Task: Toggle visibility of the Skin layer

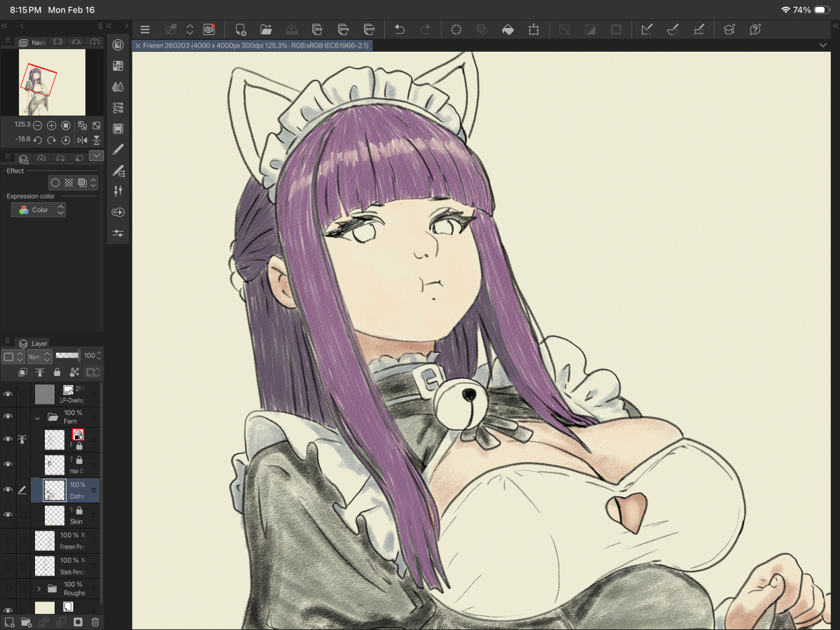Action: [x=8, y=515]
